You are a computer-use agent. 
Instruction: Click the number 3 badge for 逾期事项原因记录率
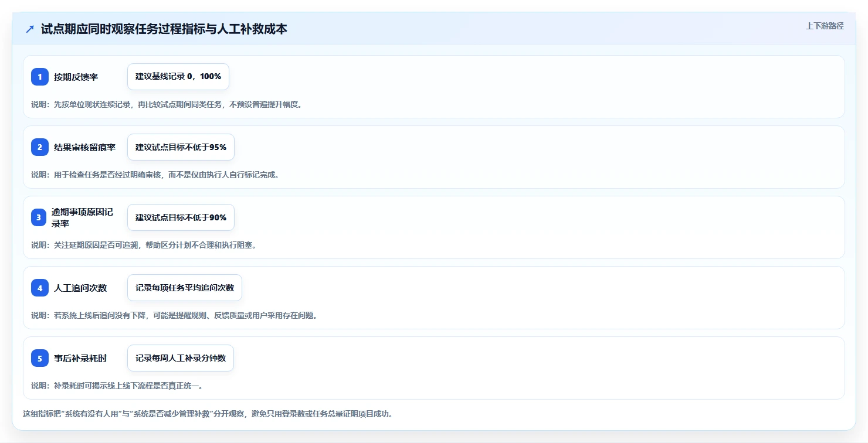coord(40,217)
